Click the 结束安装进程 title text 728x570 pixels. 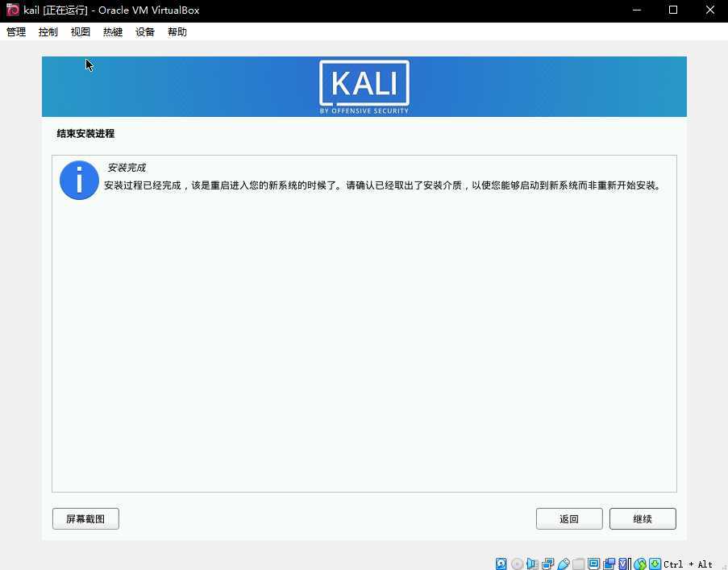(x=85, y=134)
